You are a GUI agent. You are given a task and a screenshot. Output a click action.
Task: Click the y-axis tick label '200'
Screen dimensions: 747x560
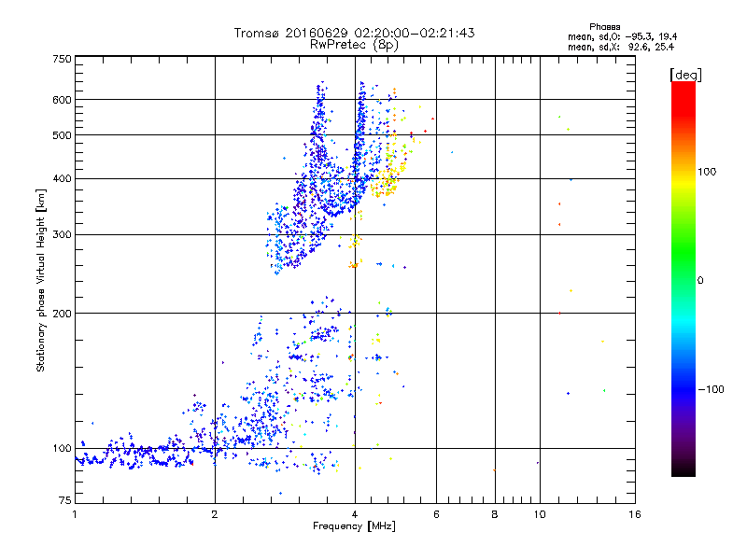coord(62,314)
